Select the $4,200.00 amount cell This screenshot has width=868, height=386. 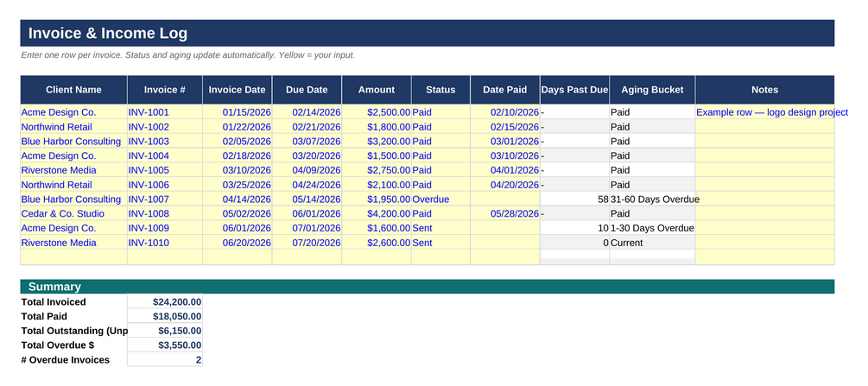[377, 214]
